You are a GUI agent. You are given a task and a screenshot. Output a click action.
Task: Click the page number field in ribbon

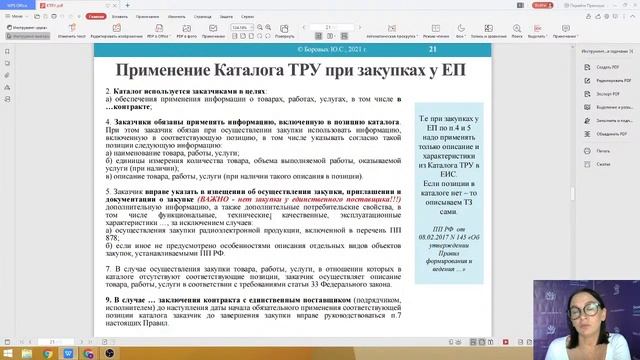[331, 27]
